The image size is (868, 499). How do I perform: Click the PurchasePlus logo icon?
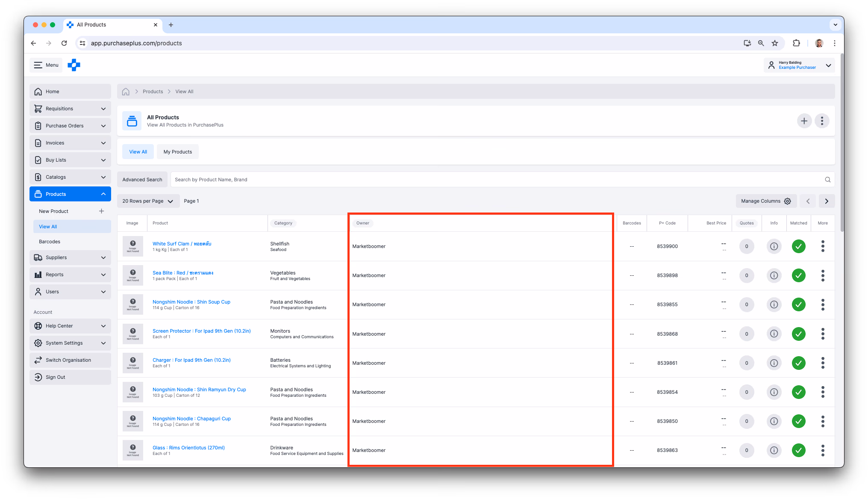(74, 65)
